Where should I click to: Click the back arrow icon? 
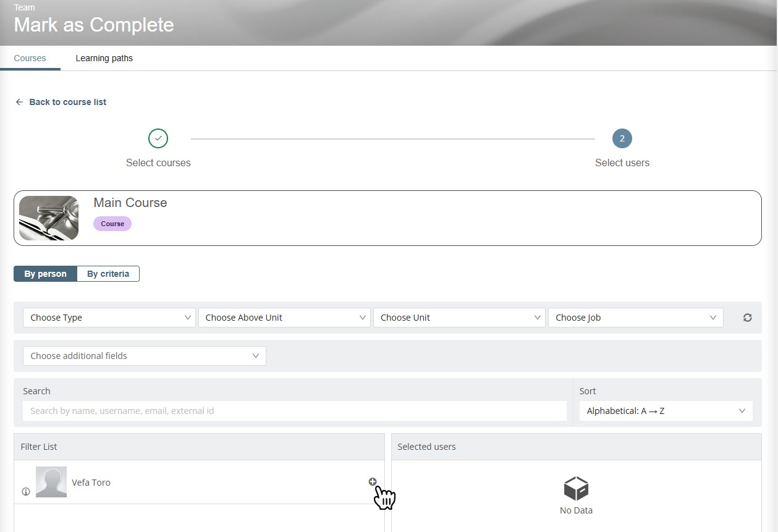pos(19,102)
